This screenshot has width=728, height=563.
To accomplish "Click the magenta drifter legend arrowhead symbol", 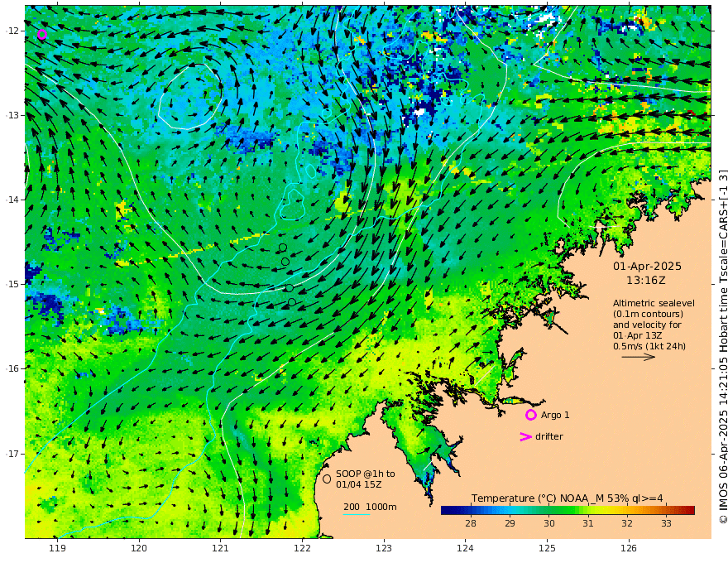I will [525, 436].
